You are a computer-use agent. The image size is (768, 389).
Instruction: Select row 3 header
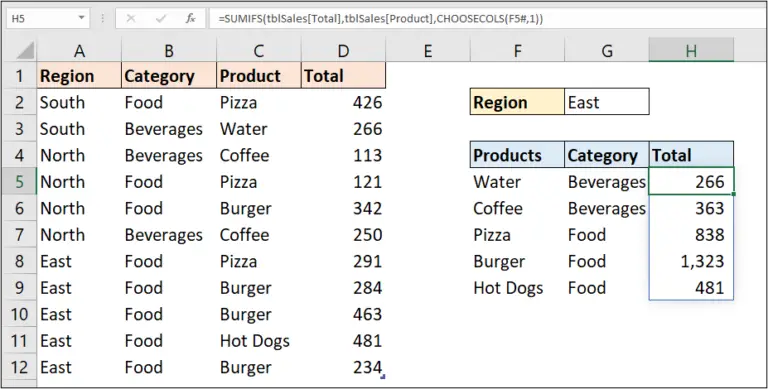coord(20,128)
